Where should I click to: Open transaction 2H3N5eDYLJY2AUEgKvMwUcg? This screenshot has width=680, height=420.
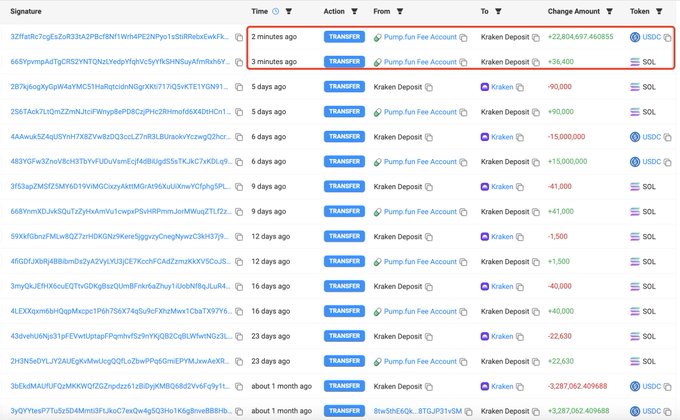120,361
